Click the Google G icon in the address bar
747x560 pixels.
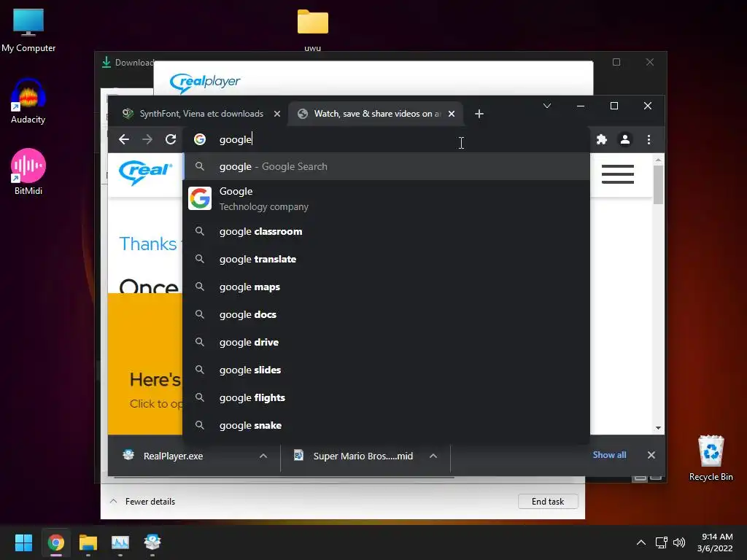pyautogui.click(x=200, y=139)
